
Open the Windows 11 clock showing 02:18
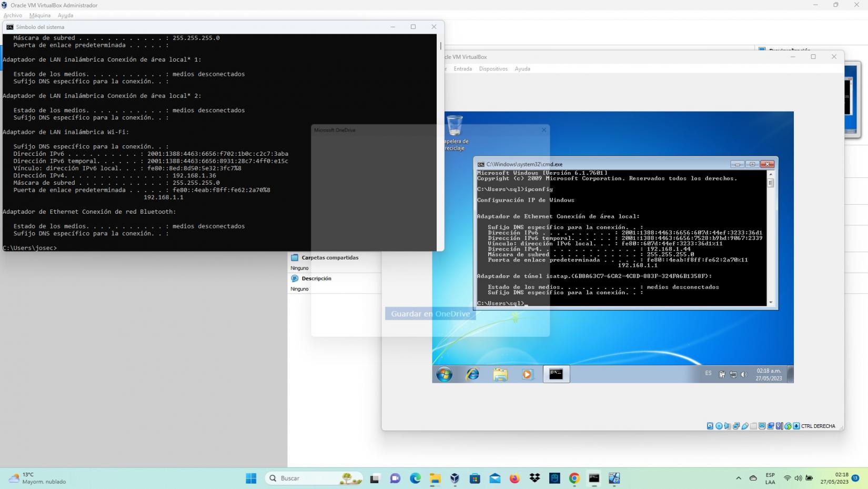point(834,478)
